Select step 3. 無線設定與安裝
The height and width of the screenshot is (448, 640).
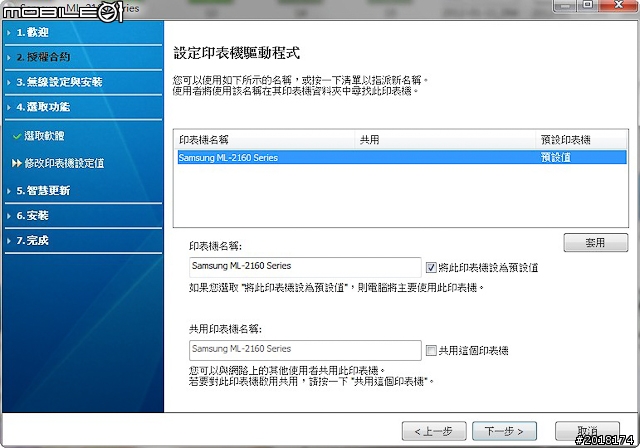click(59, 82)
